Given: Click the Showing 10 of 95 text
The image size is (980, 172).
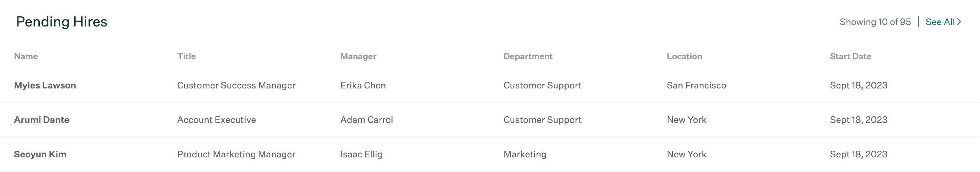Looking at the screenshot, I should point(875,22).
